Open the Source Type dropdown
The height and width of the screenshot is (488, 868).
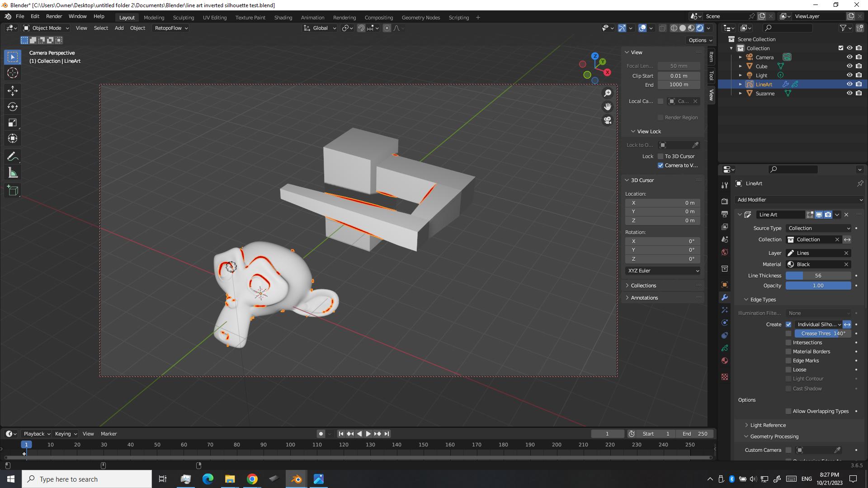click(x=818, y=228)
